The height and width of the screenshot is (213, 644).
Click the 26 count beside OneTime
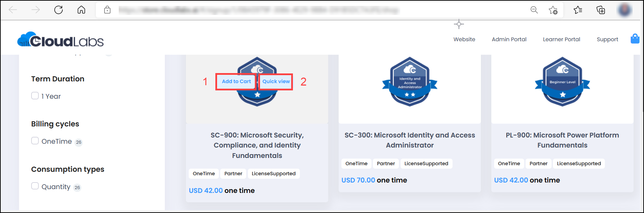[79, 142]
